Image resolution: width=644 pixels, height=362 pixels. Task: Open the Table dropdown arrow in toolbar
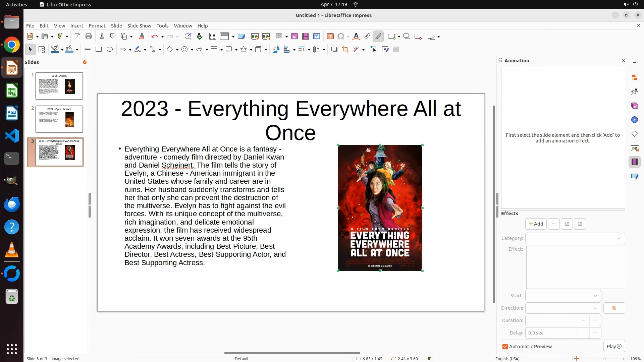pyautogui.click(x=286, y=37)
